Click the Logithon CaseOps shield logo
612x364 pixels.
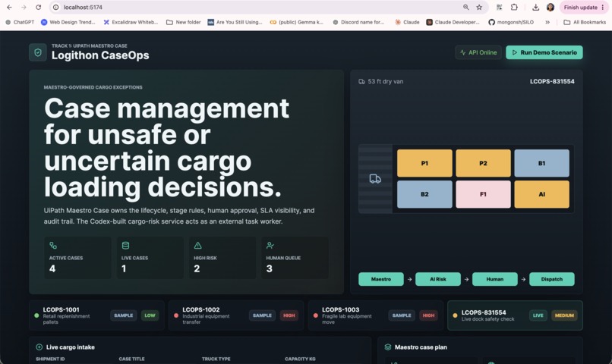pos(38,52)
